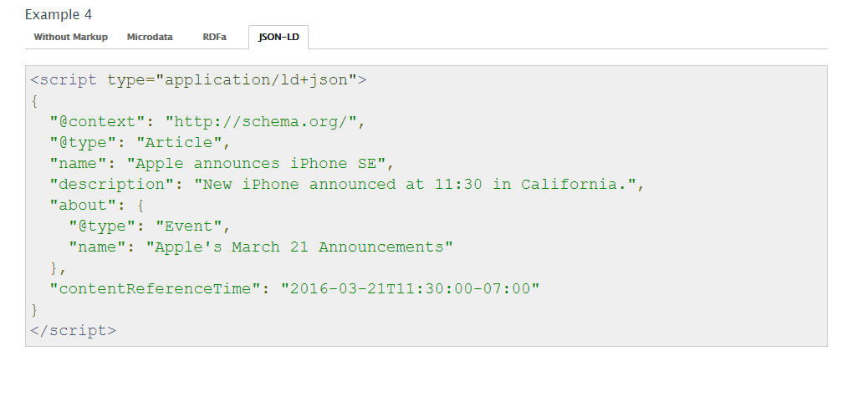Click the opening curly brace line

tap(35, 101)
